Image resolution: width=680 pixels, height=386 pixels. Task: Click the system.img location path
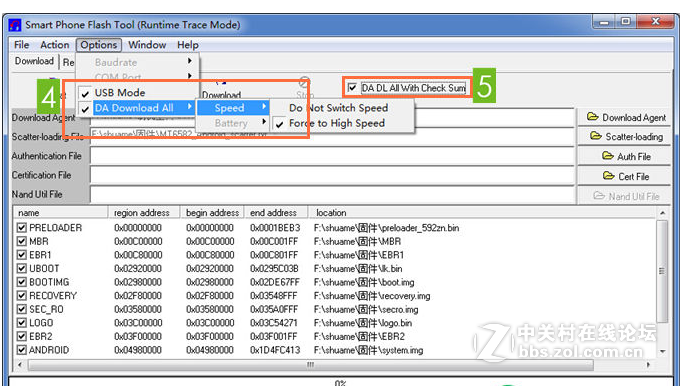pyautogui.click(x=368, y=350)
